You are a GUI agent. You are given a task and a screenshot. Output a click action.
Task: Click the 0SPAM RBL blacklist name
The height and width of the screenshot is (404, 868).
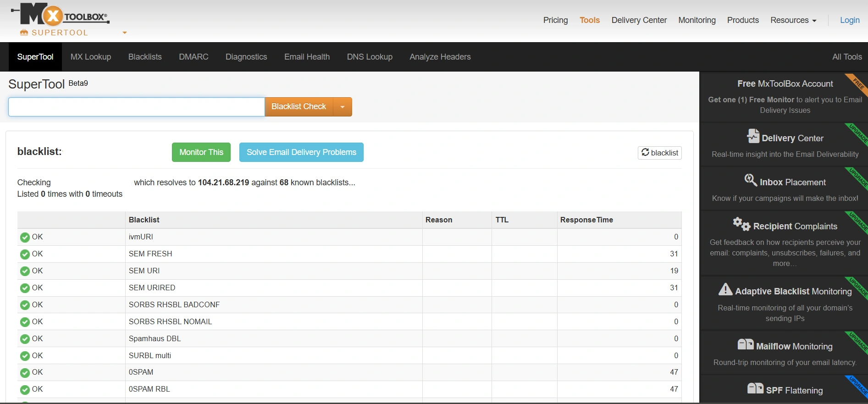click(x=149, y=389)
